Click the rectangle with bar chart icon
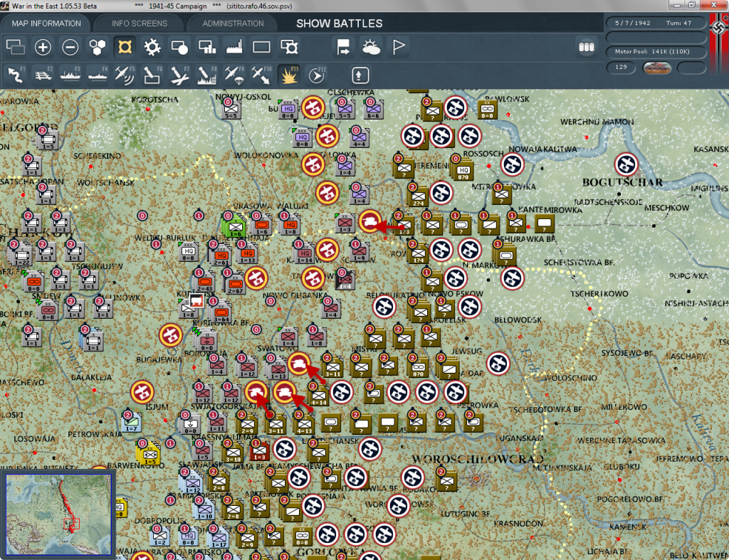The image size is (729, 560). [x=207, y=47]
